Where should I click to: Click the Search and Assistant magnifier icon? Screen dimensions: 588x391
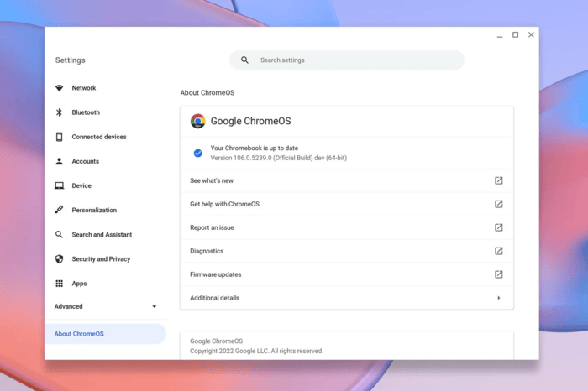click(60, 234)
